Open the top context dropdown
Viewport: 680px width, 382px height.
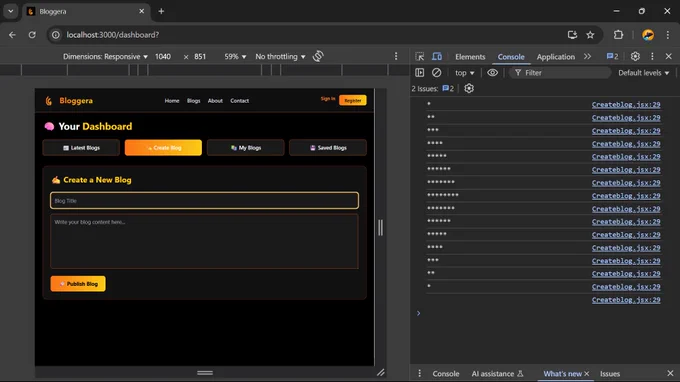click(464, 73)
